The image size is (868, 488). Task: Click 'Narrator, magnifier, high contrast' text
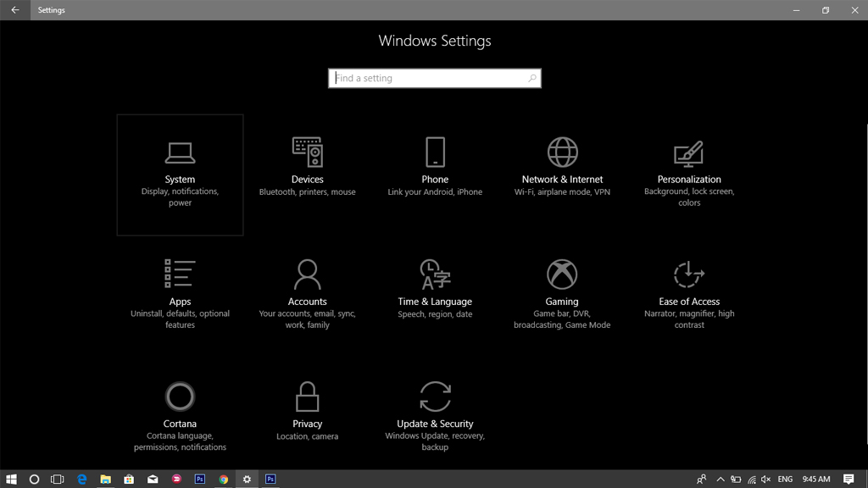coord(689,319)
